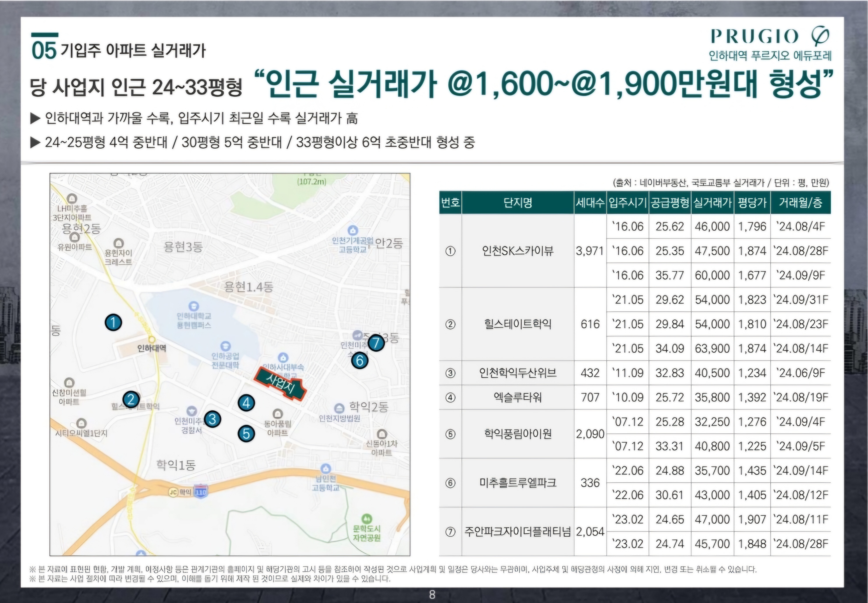Click the 유원아파트 map icon
Image resolution: width=868 pixels, height=603 pixels.
(75, 237)
